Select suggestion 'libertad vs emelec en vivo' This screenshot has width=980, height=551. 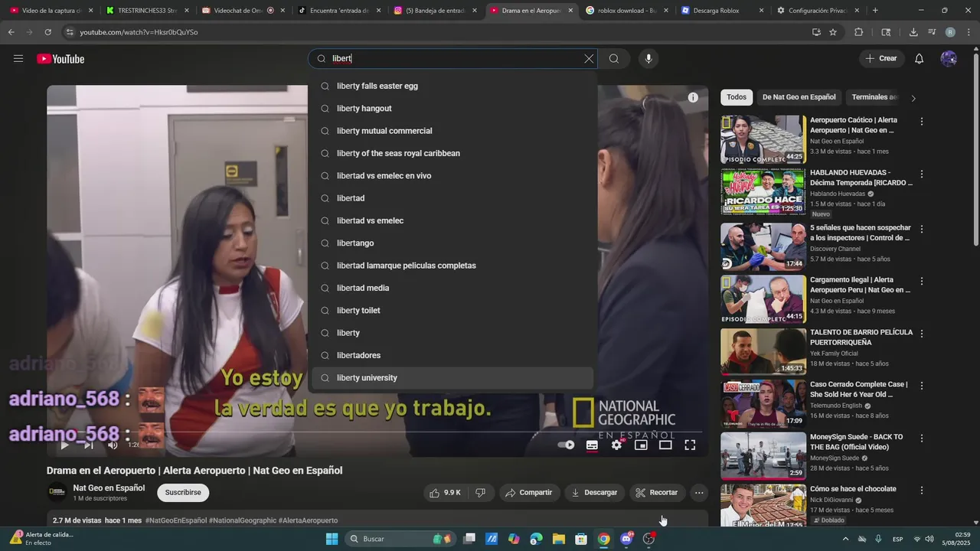[x=452, y=176]
